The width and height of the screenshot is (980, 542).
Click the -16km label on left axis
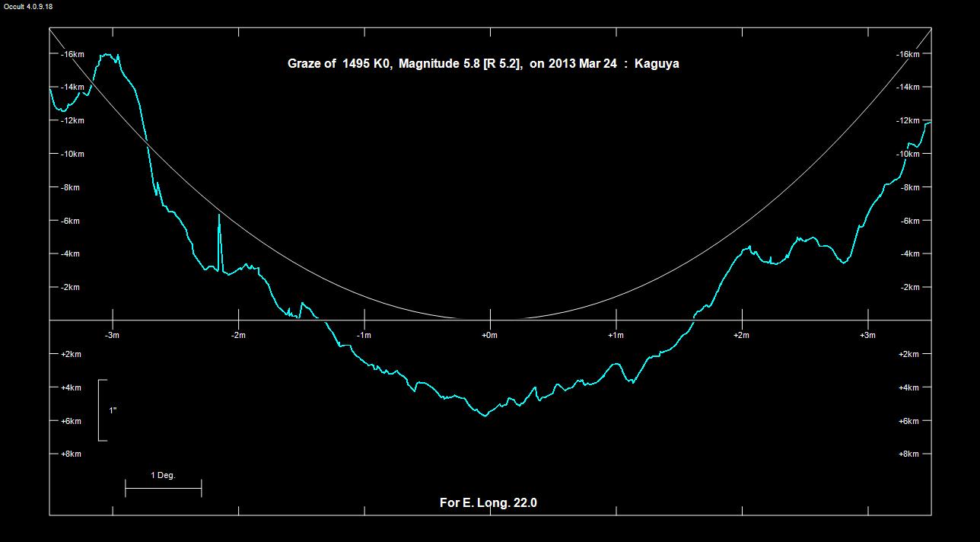pos(72,54)
